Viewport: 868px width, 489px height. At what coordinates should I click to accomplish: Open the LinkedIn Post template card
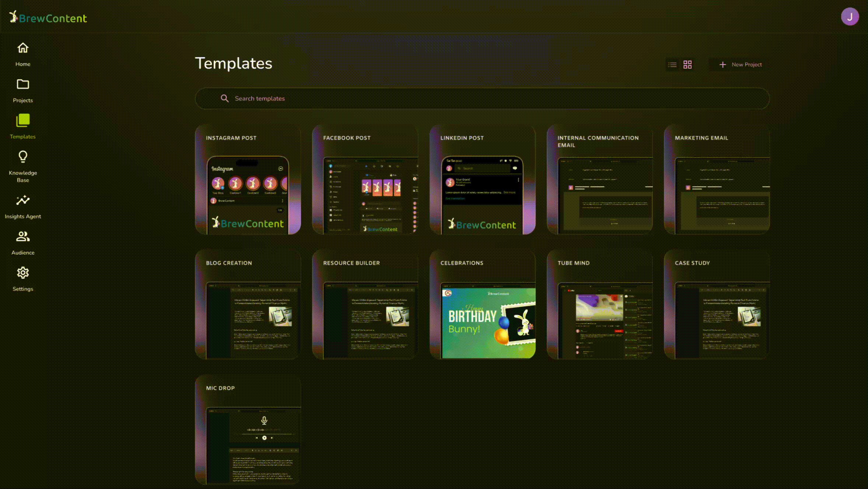pyautogui.click(x=482, y=180)
